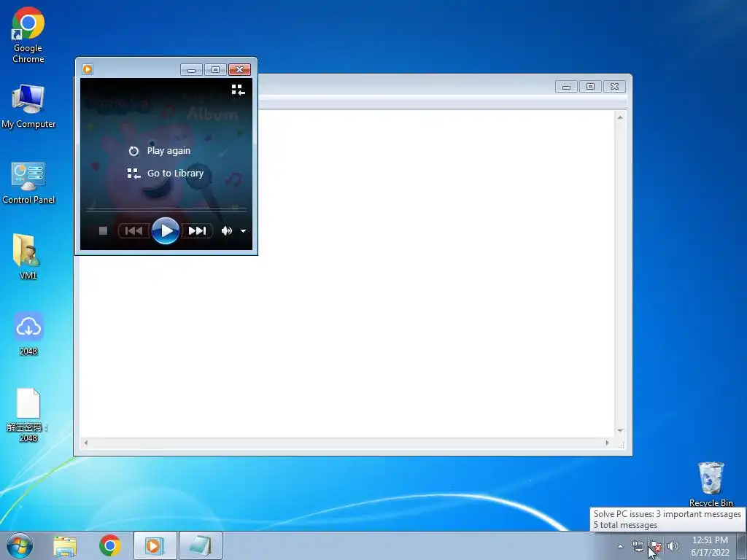Viewport: 747px width, 560px height.
Task: Click Play again in media player
Action: coord(160,151)
